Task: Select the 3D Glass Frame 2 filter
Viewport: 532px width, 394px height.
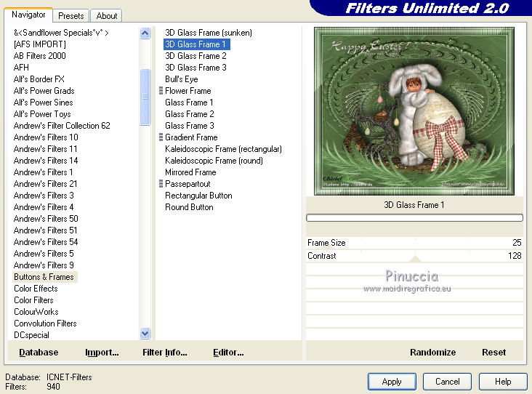Action: click(196, 56)
